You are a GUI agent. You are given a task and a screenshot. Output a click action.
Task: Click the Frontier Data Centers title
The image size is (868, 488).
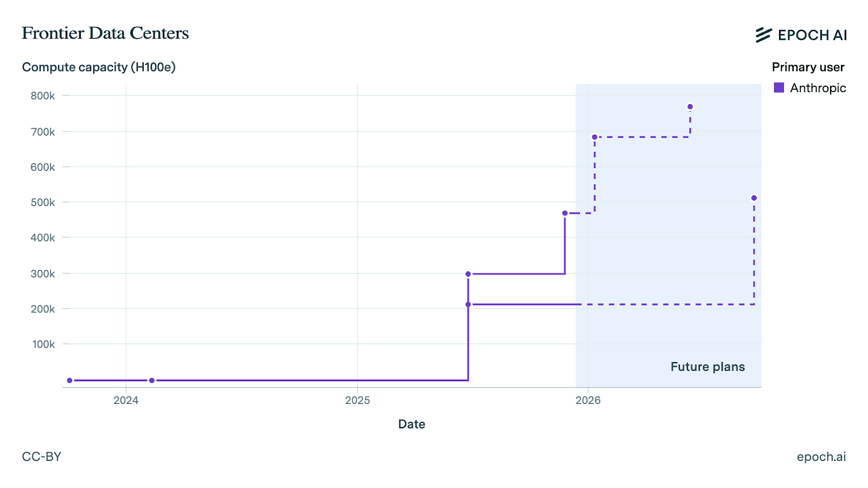[105, 33]
